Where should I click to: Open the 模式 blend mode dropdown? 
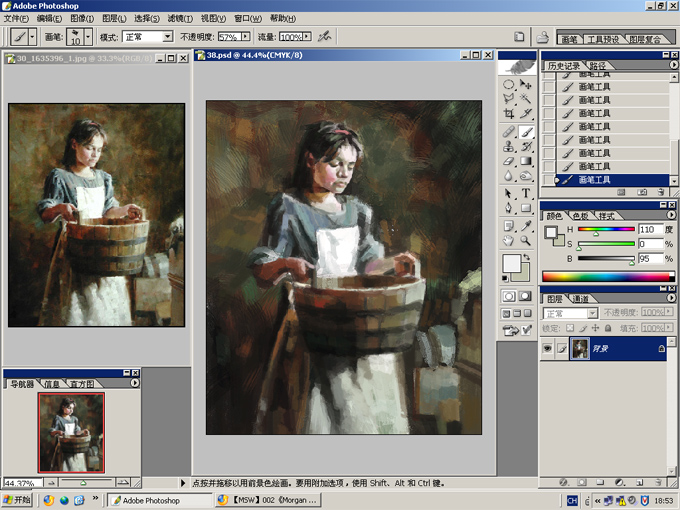point(168,37)
